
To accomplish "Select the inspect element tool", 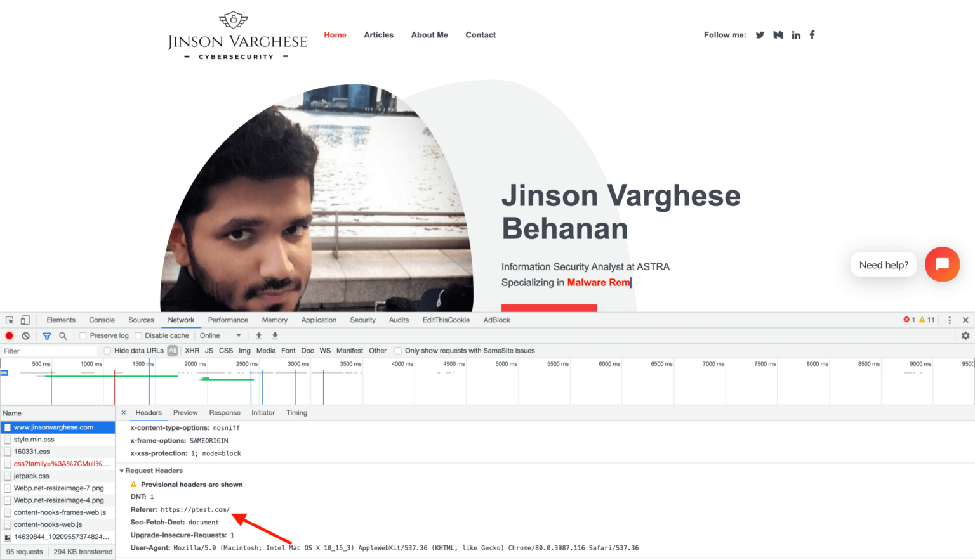I will (9, 320).
